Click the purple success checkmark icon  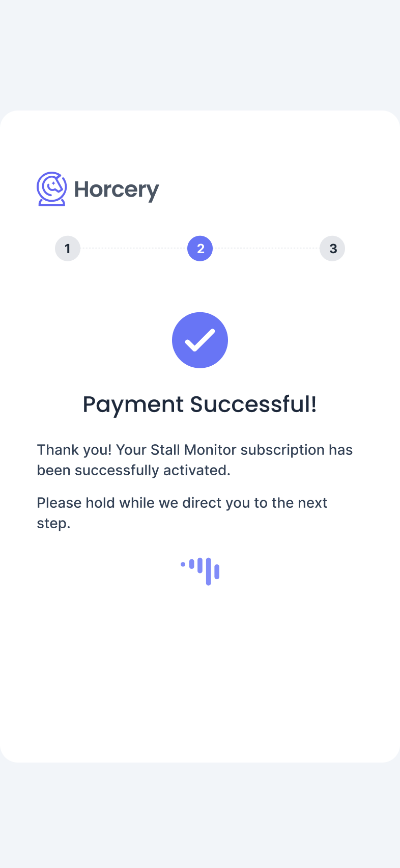(200, 340)
